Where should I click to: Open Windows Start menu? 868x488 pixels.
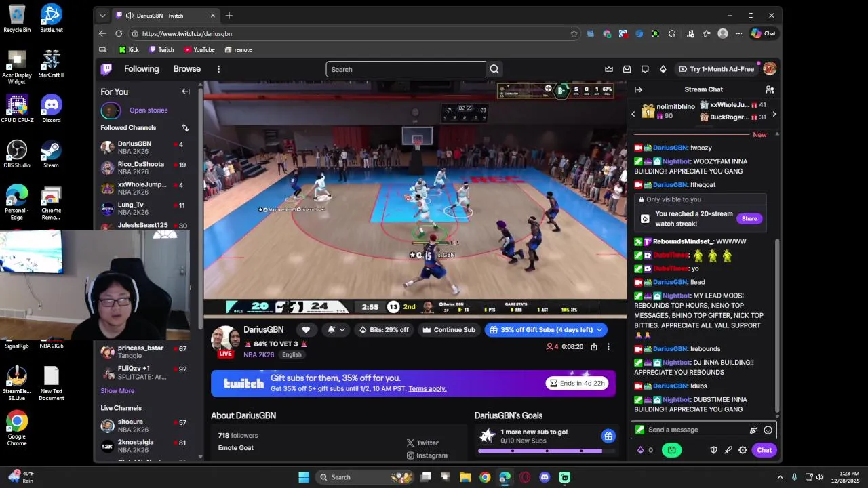(x=304, y=477)
